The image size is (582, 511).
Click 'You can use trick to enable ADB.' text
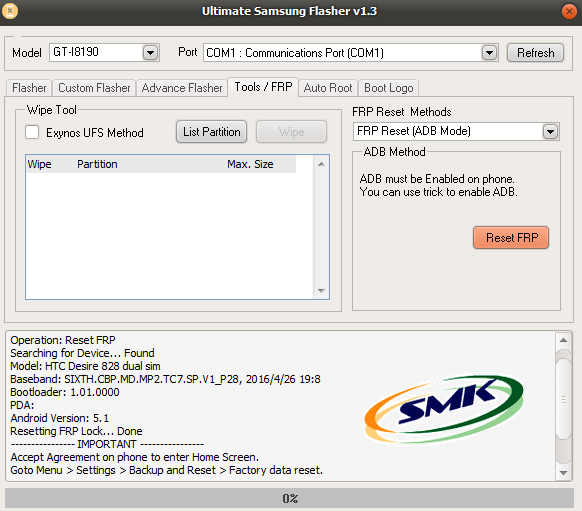point(438,192)
